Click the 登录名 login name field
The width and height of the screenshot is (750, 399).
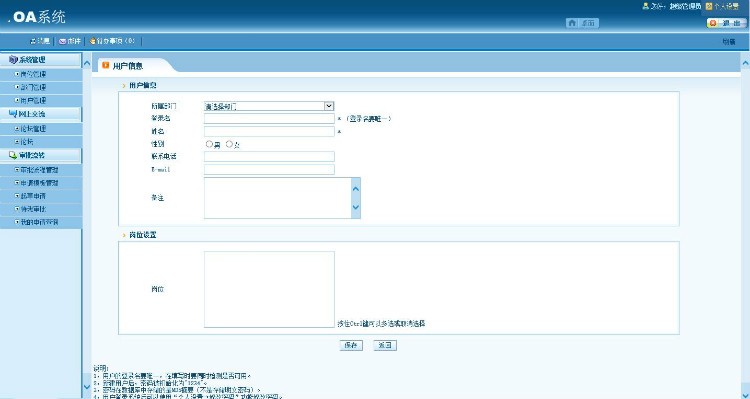(x=269, y=119)
